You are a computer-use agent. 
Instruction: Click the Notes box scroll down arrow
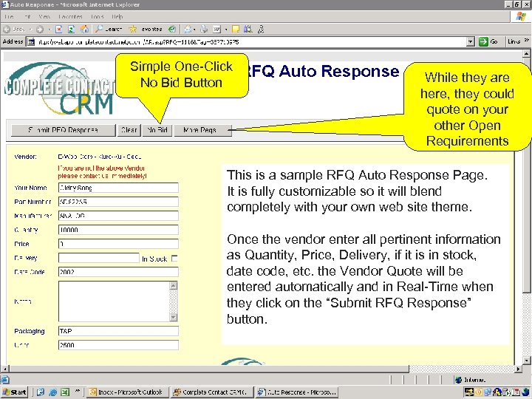point(174,317)
